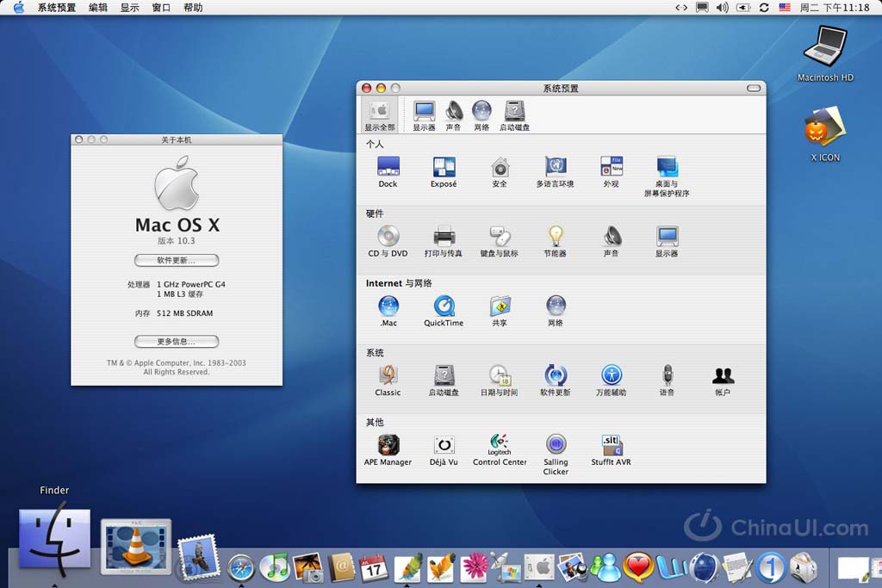Click the menu bar clock 周二 下午11:18
The image size is (882, 588).
coord(835,7)
